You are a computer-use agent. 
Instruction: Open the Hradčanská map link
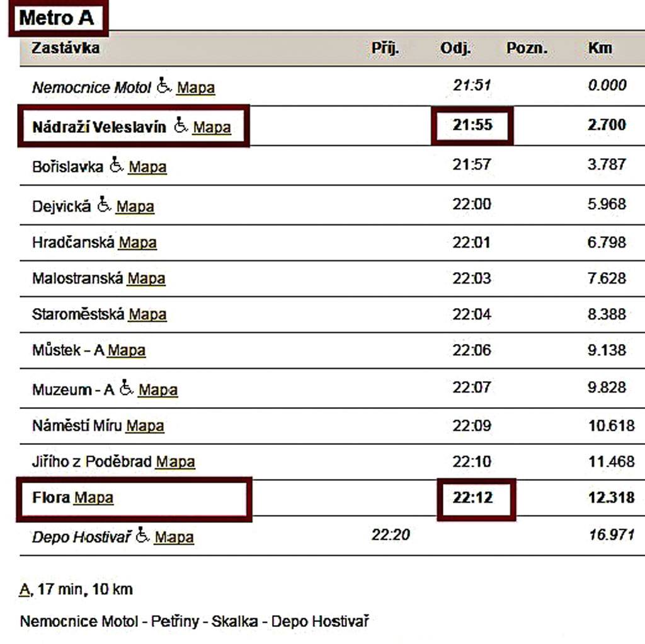pos(137,243)
